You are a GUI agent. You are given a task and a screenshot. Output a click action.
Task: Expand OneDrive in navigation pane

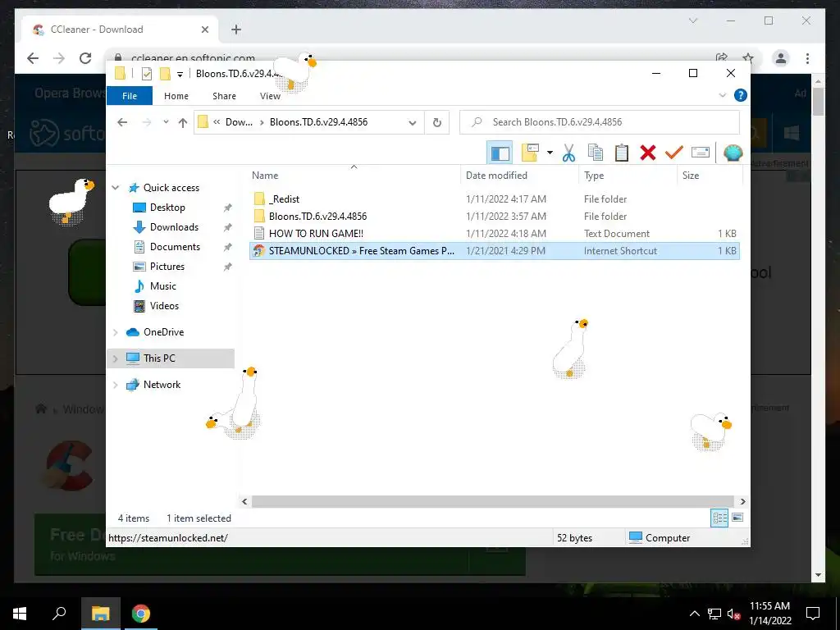coord(115,332)
